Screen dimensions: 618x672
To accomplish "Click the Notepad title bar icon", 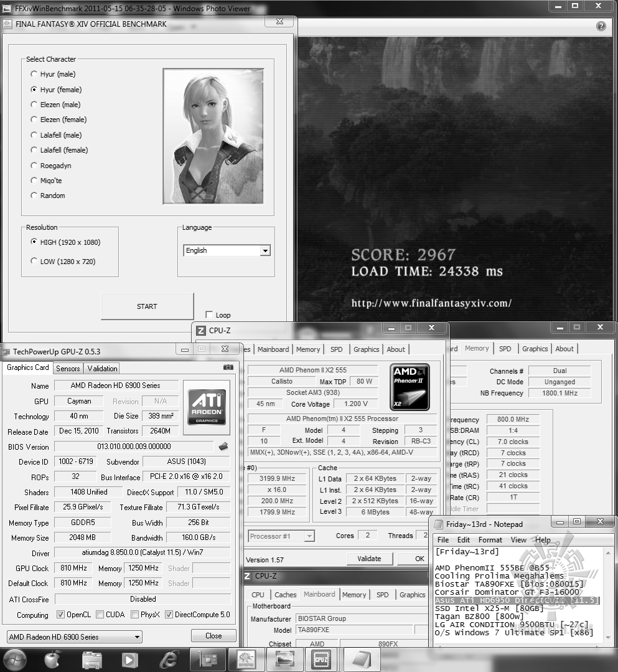I will coord(439,524).
